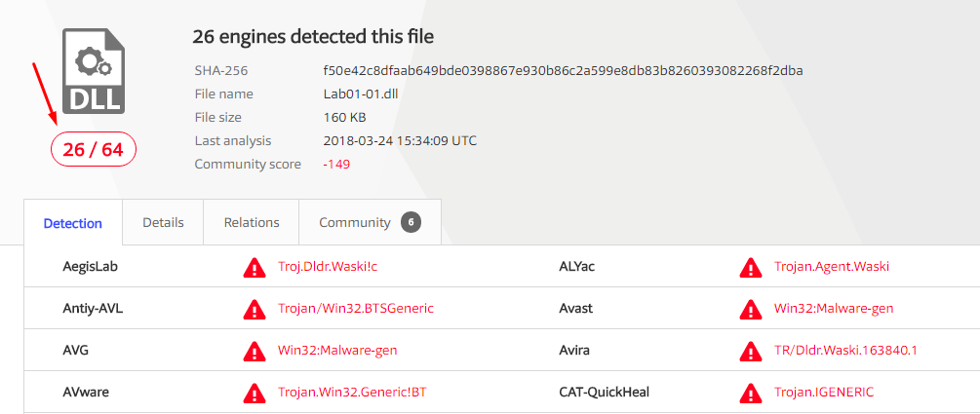
Task: Click the AVG red alert icon
Action: click(x=254, y=351)
